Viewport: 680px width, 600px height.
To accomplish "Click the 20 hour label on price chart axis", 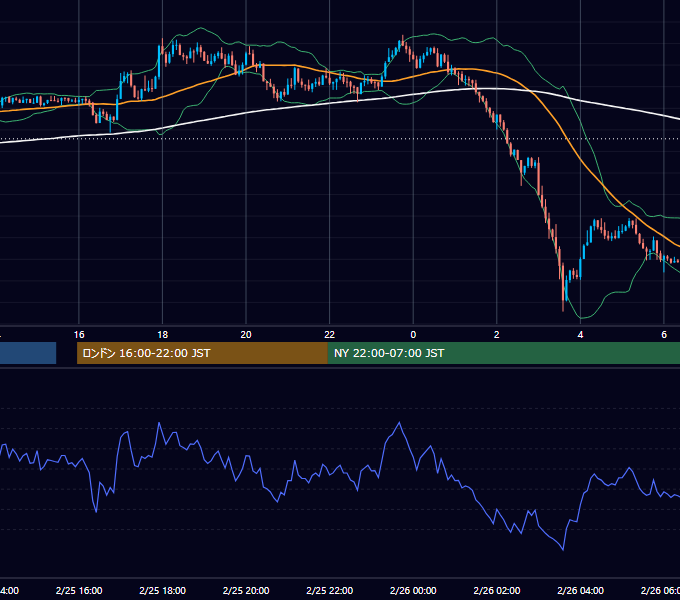I will [246, 335].
